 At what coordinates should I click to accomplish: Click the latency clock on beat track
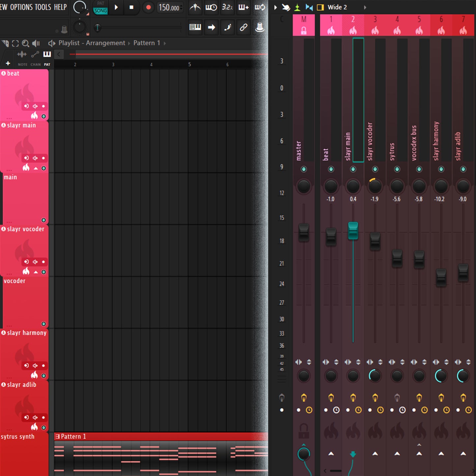click(x=336, y=410)
